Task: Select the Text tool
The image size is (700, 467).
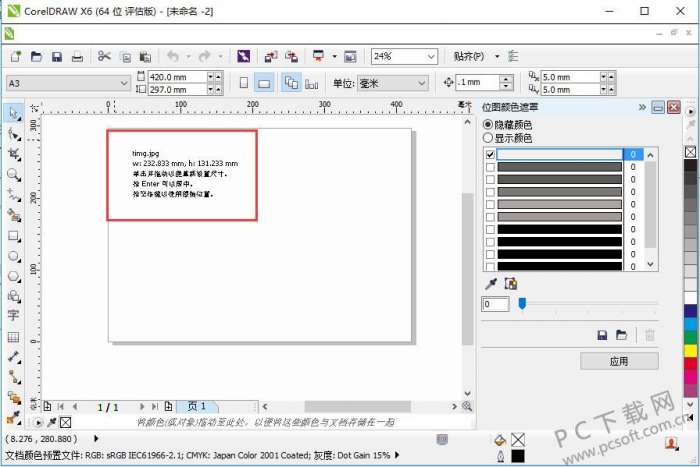Action: pyautogui.click(x=14, y=316)
